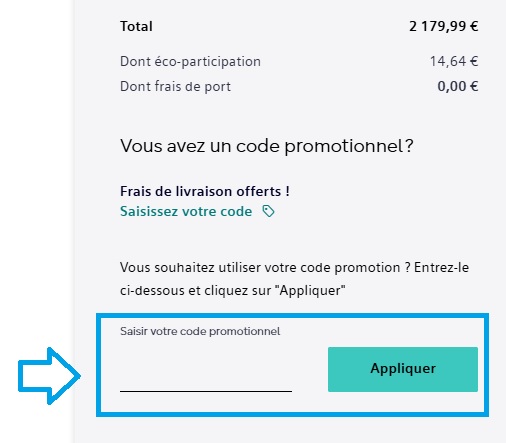Click the tag icon beside Saisissez votre code
The height and width of the screenshot is (443, 506).
pos(268,211)
